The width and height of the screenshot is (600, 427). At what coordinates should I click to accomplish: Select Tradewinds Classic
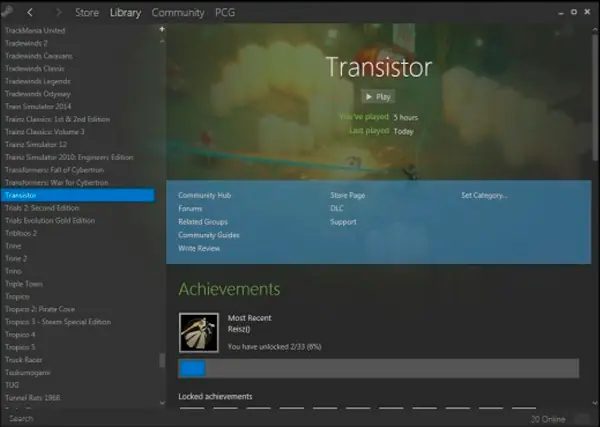(34, 68)
